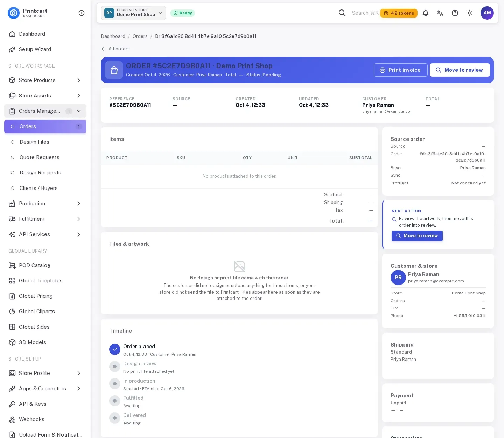Open Dashboard in the sidebar

pos(45,34)
